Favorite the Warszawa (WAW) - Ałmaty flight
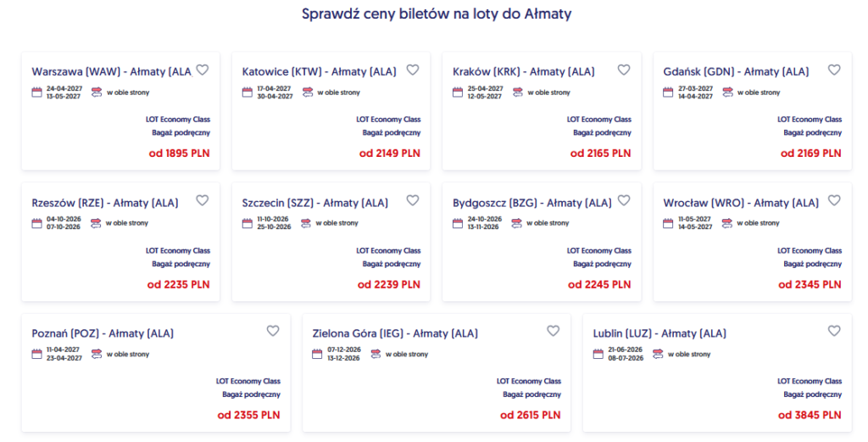Screen dimensions: 868x442 tap(203, 70)
